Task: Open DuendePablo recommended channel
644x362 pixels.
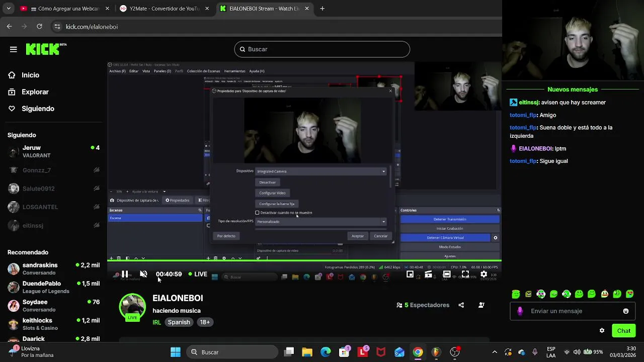Action: (x=53, y=287)
